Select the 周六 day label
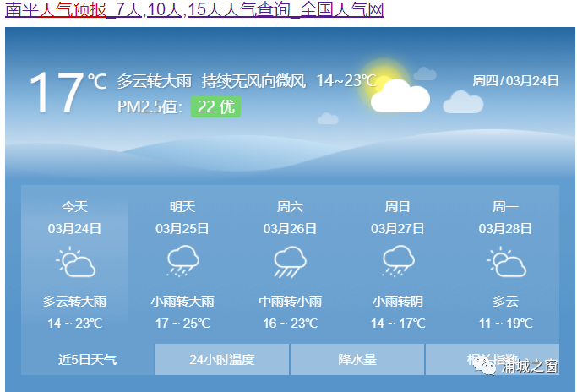Screen dimensions: 577x392 tap(290, 206)
